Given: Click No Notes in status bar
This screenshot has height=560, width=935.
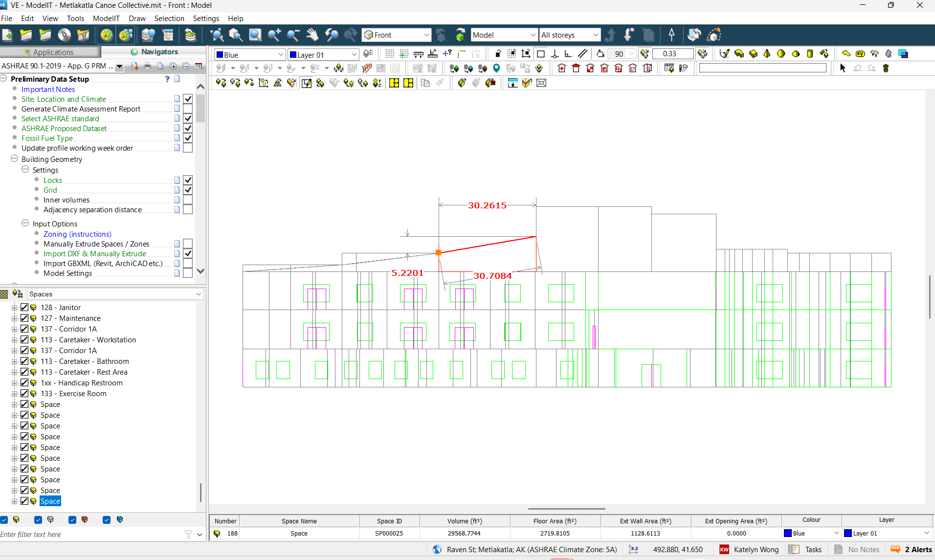Looking at the screenshot, I should (x=857, y=549).
